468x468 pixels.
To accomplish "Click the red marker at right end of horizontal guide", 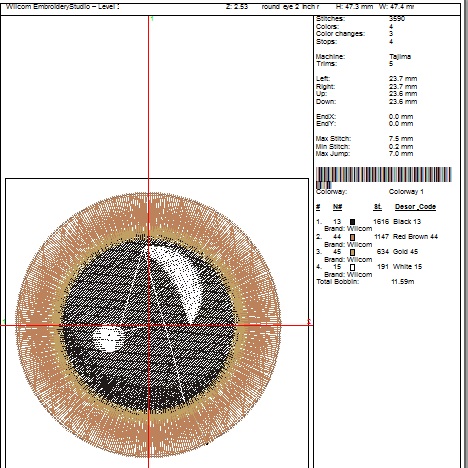I will 309,322.
